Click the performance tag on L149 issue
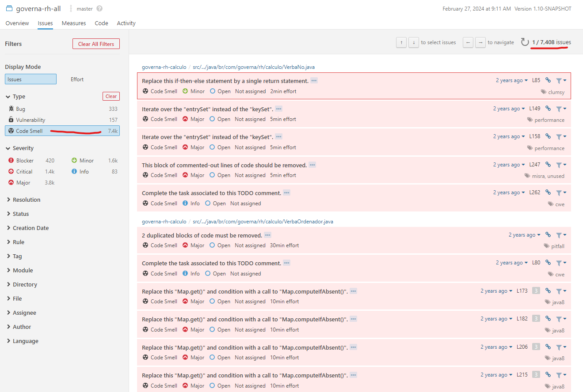Screen dimensions: 583x392 coord(549,120)
